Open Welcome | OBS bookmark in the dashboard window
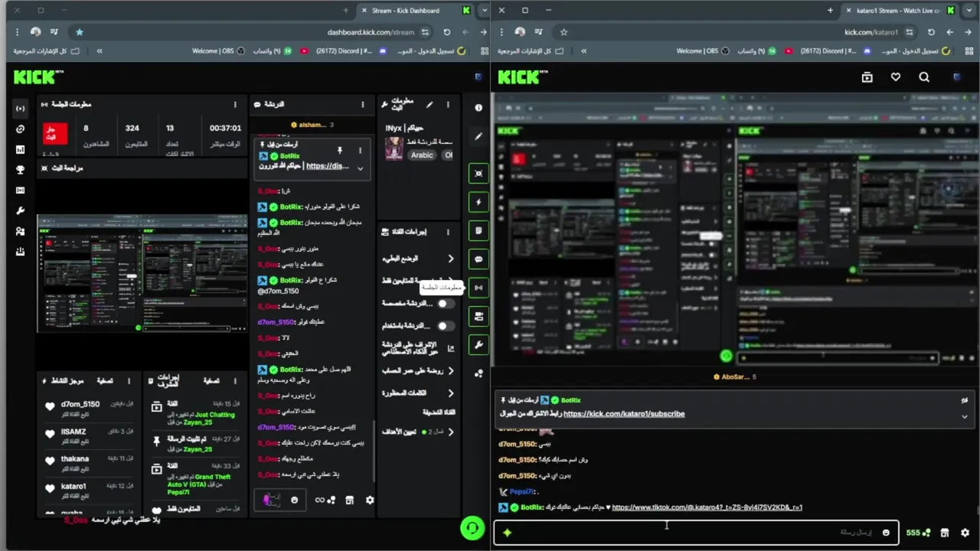Viewport: 980px width, 551px height. [218, 51]
